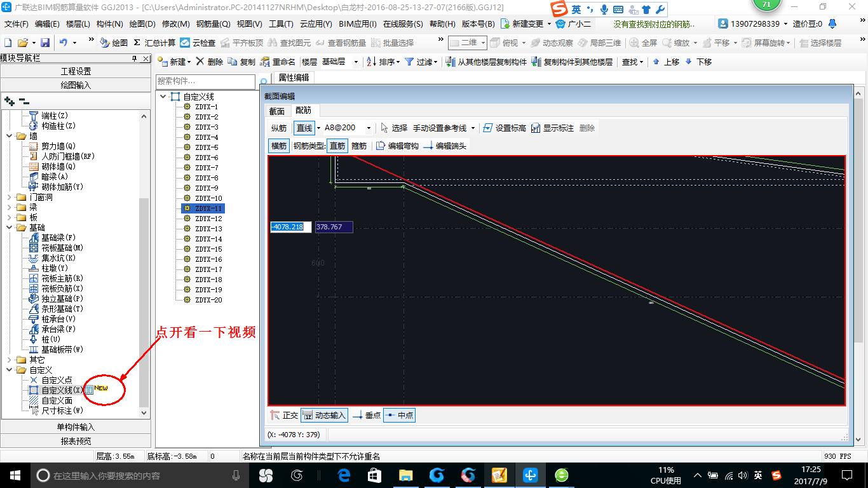The width and height of the screenshot is (868, 488).
Task: Open the BIM应用(I) menu
Action: coord(358,24)
